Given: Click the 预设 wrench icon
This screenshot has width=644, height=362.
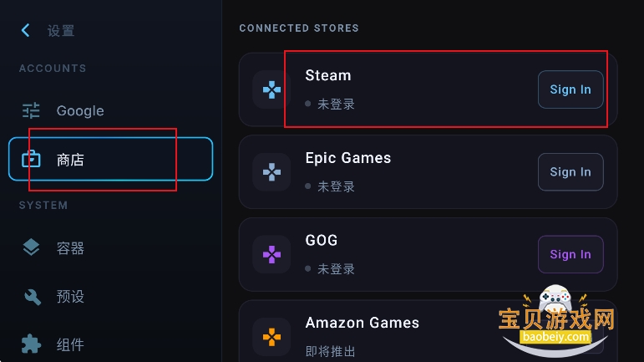Looking at the screenshot, I should [31, 296].
